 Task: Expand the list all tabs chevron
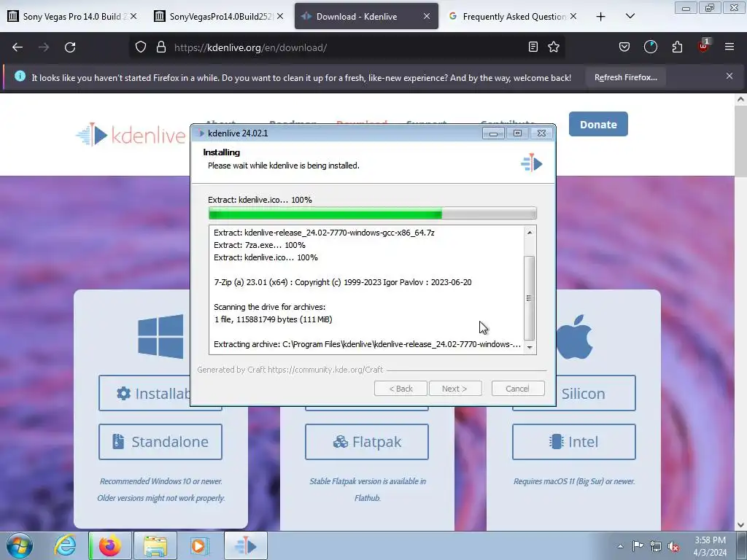[x=630, y=16]
